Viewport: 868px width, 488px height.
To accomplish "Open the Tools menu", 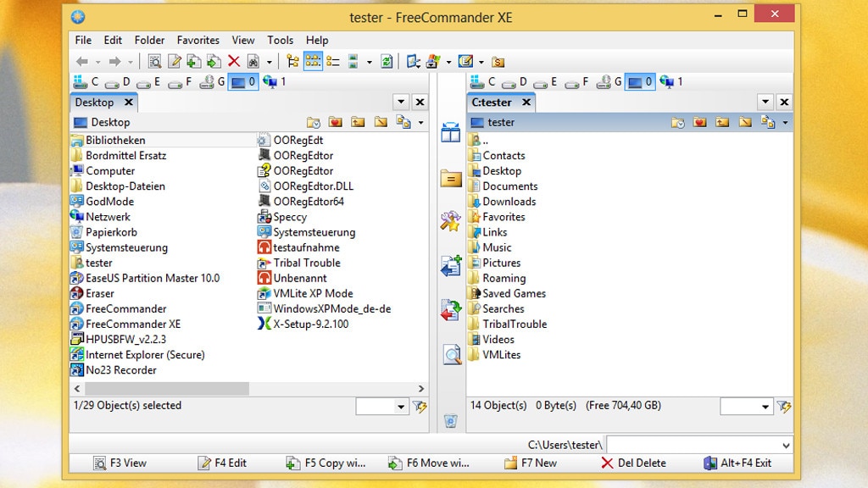I will coord(280,40).
